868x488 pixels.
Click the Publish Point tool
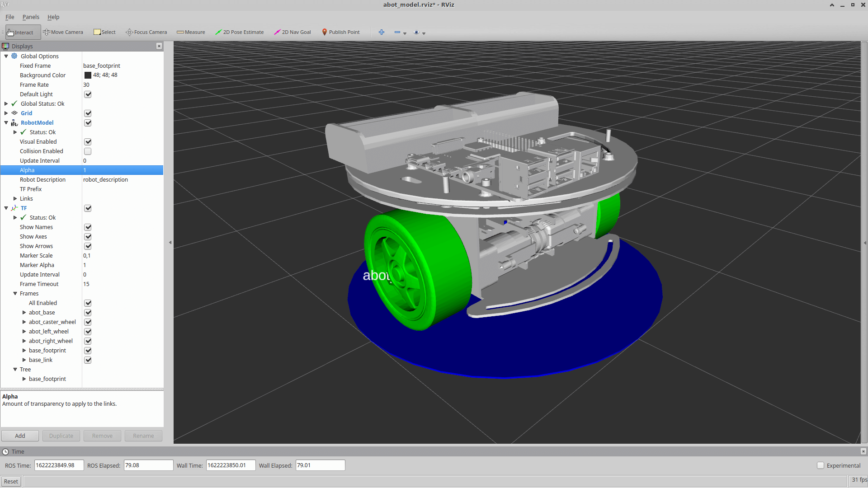click(x=340, y=32)
